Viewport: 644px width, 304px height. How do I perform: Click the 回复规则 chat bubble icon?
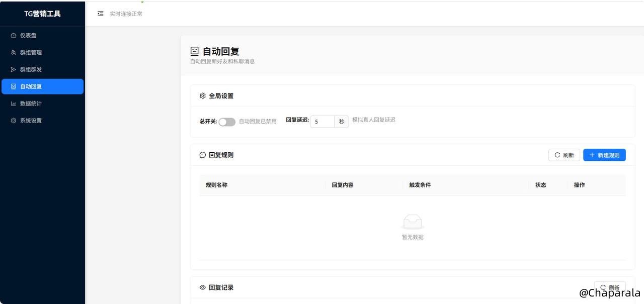point(203,155)
